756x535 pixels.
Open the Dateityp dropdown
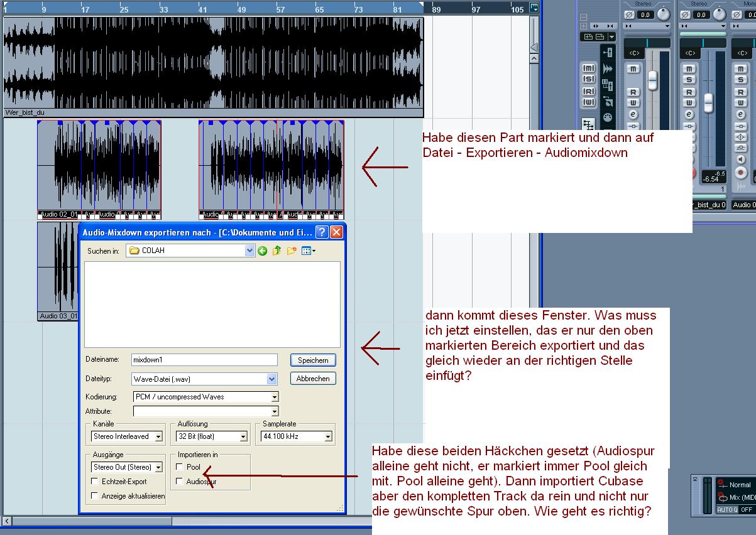click(271, 379)
